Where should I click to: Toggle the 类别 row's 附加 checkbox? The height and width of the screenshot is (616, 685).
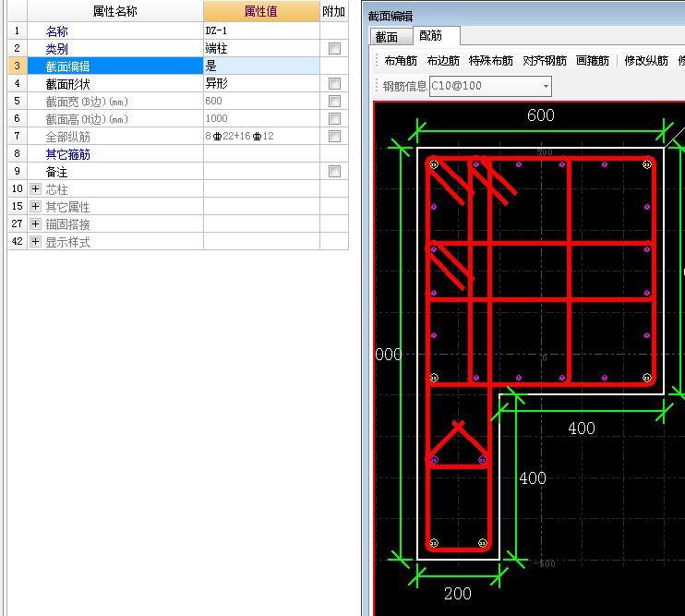(x=334, y=49)
